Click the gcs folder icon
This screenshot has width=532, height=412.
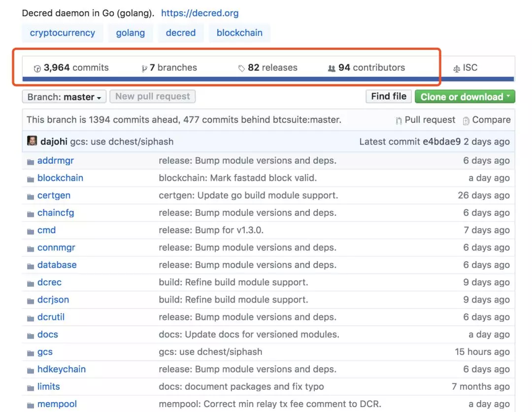click(31, 353)
